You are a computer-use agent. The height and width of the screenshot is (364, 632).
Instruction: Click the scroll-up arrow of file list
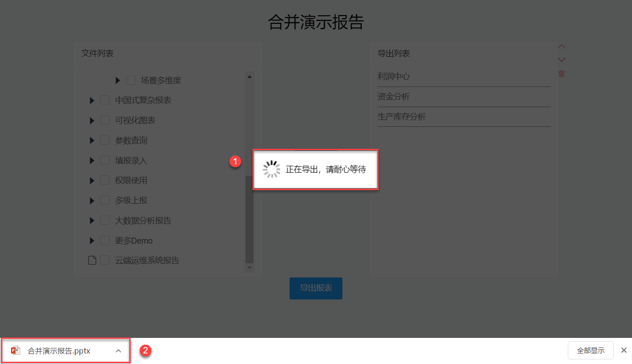pyautogui.click(x=249, y=77)
